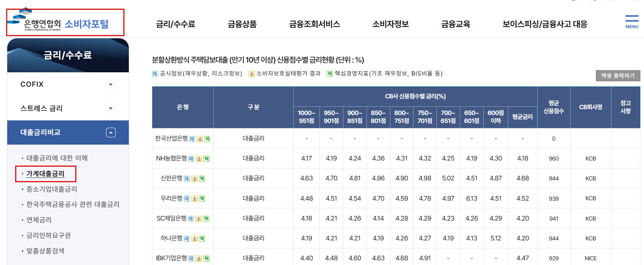Expand the 스트레스 금리 sidebar section
Screen dimensions: 644x265
click(x=111, y=108)
